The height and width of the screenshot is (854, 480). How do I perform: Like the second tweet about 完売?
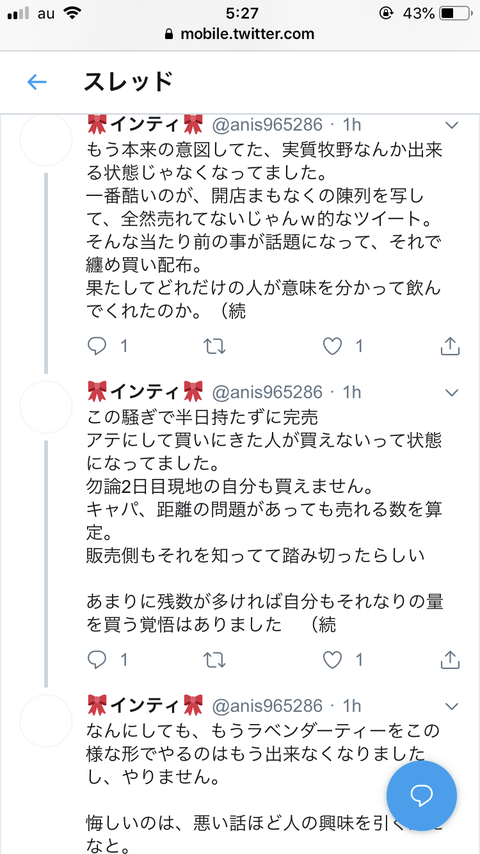pyautogui.click(x=332, y=660)
